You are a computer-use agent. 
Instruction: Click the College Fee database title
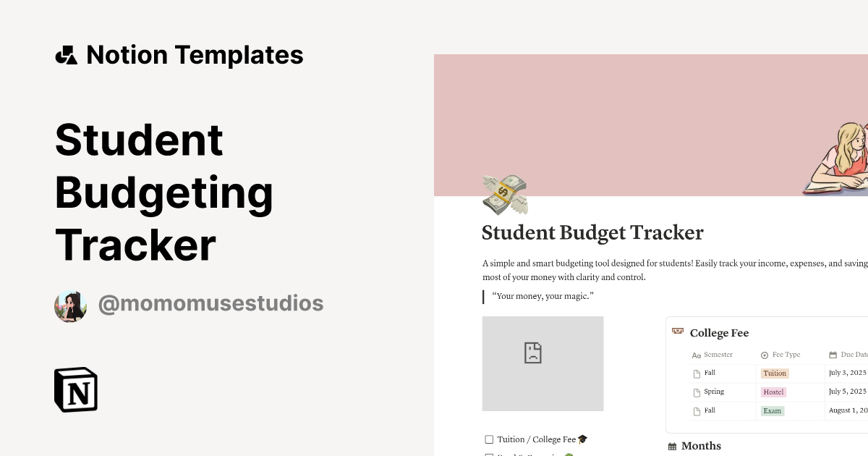tap(719, 333)
